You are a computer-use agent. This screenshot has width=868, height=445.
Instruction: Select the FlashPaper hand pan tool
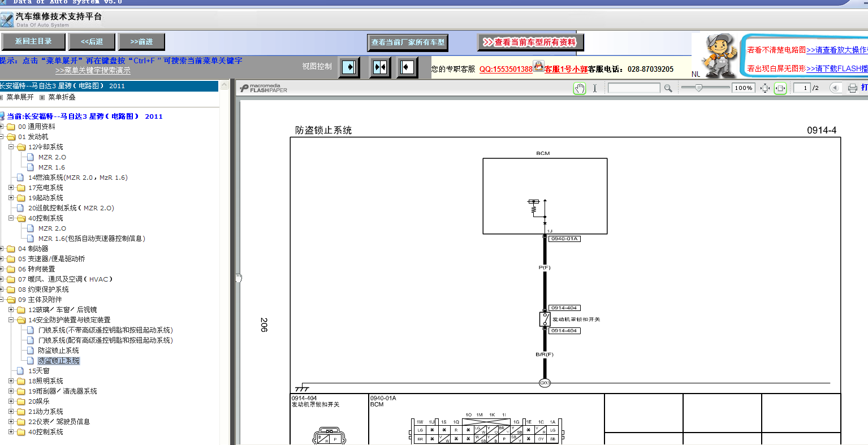[x=580, y=88]
